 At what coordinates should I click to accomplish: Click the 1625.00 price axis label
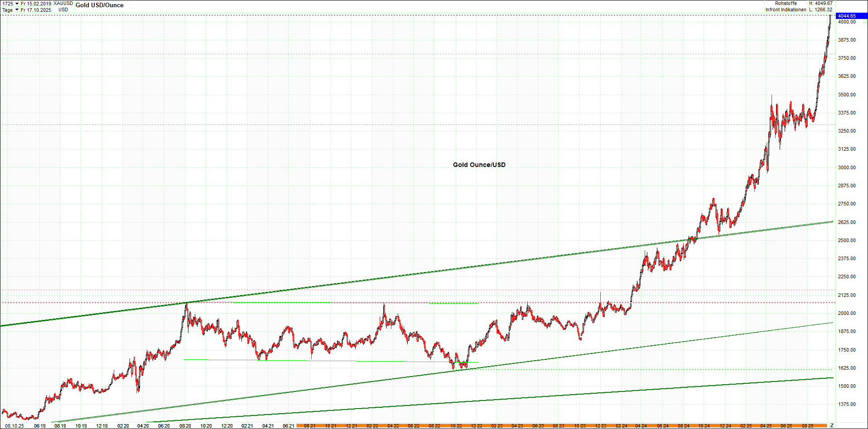click(x=847, y=368)
